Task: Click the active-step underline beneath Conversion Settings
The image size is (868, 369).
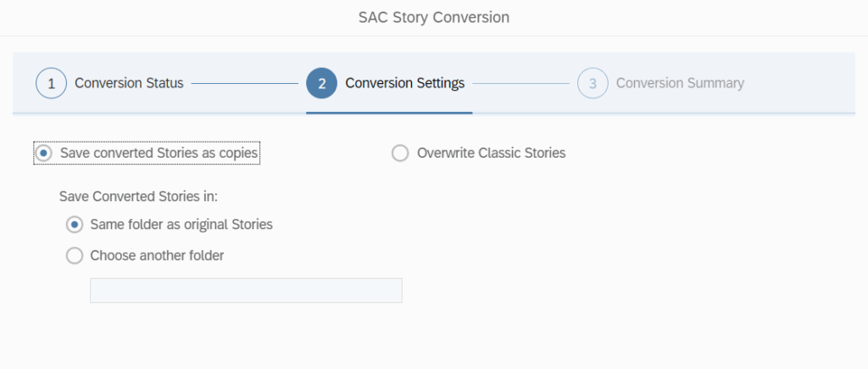Action: [x=389, y=112]
